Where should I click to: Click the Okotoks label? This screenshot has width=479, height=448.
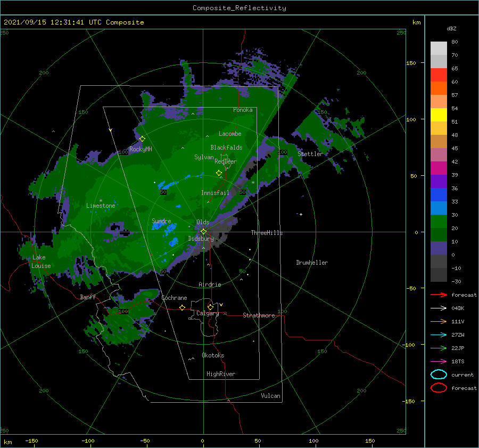(213, 355)
